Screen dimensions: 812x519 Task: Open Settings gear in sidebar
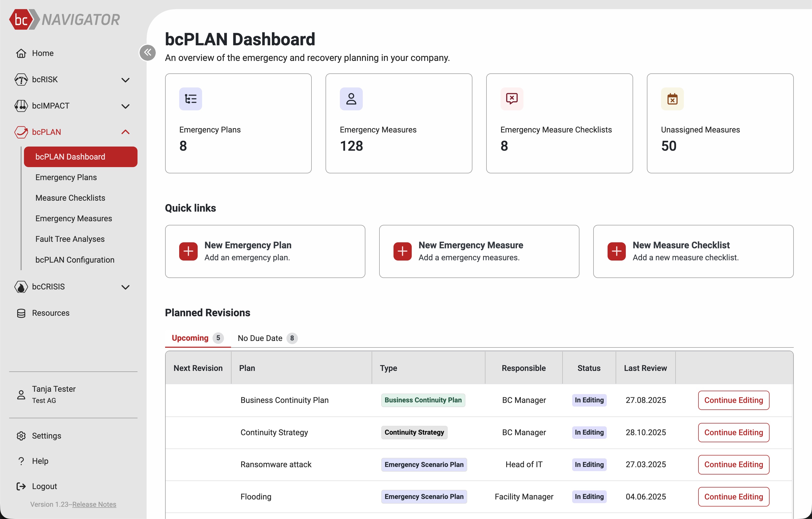point(21,436)
